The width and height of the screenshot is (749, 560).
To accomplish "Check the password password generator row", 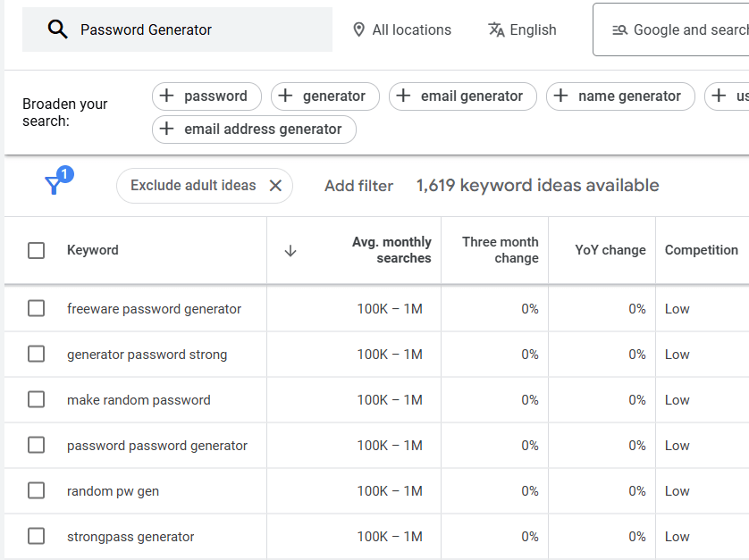I will tap(37, 445).
